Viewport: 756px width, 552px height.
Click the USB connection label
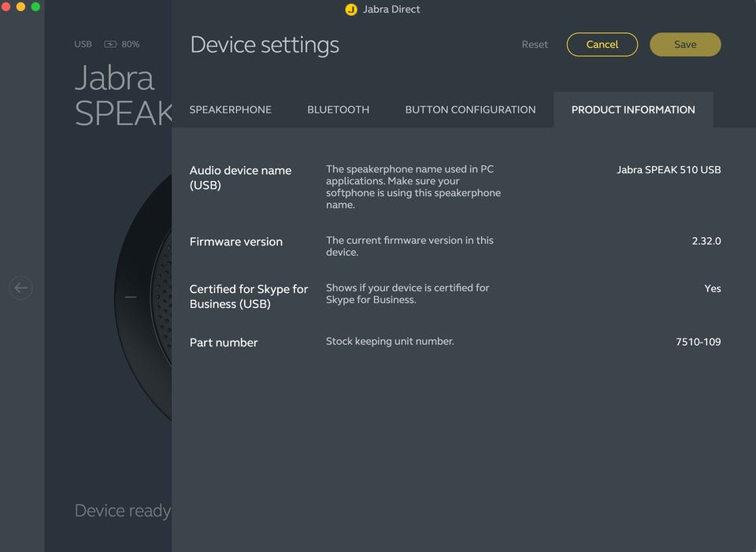[x=83, y=45]
